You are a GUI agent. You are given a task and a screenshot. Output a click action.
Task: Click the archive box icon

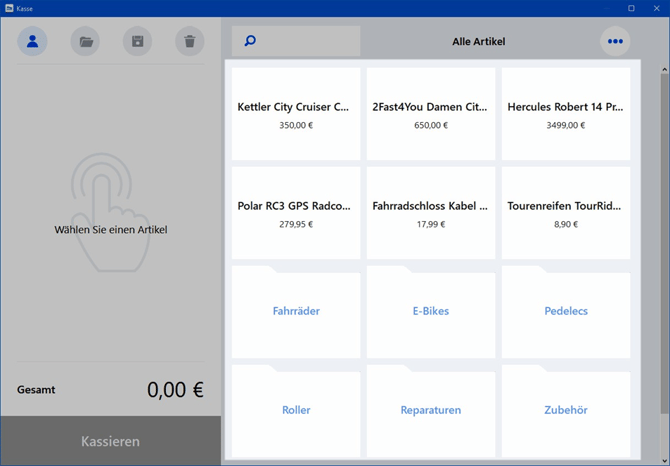click(x=137, y=41)
